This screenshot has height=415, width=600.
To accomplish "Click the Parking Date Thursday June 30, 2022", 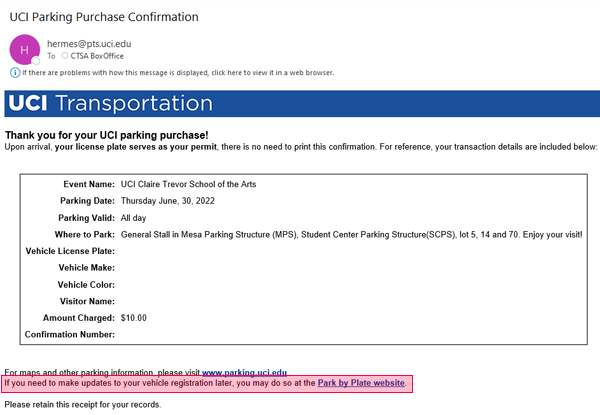I will pos(168,201).
